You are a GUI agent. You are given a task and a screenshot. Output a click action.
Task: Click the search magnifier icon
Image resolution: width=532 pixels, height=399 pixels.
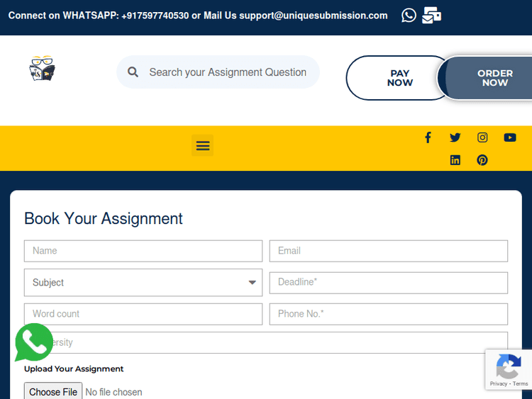[x=133, y=72]
